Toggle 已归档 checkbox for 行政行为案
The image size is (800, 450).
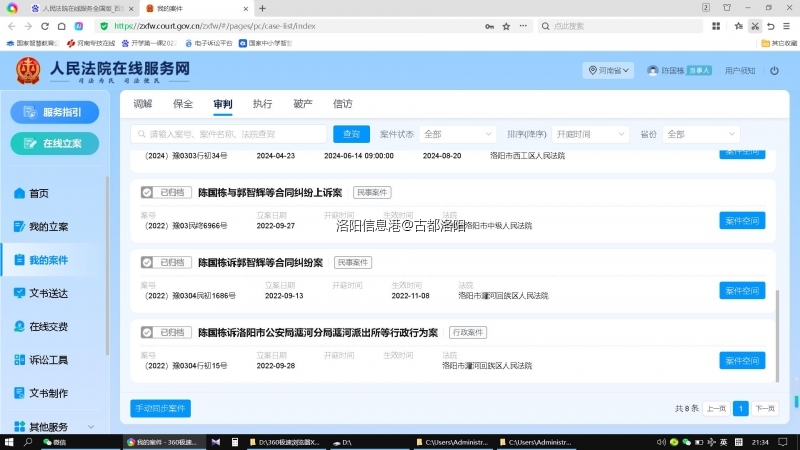point(147,333)
